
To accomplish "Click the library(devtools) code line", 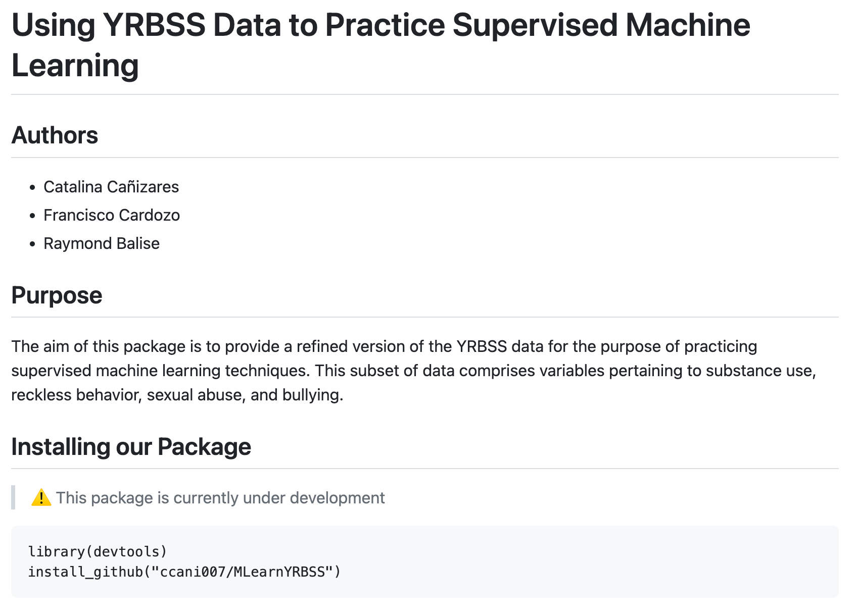I will pyautogui.click(x=98, y=551).
